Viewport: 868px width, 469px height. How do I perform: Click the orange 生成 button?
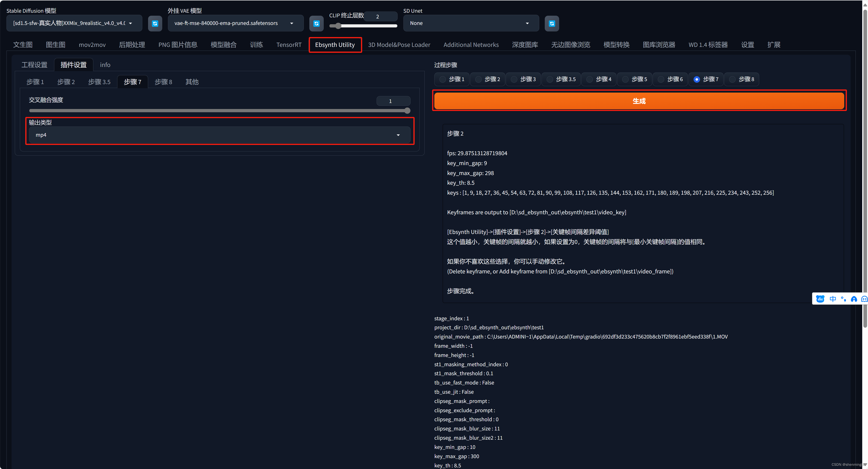point(639,101)
